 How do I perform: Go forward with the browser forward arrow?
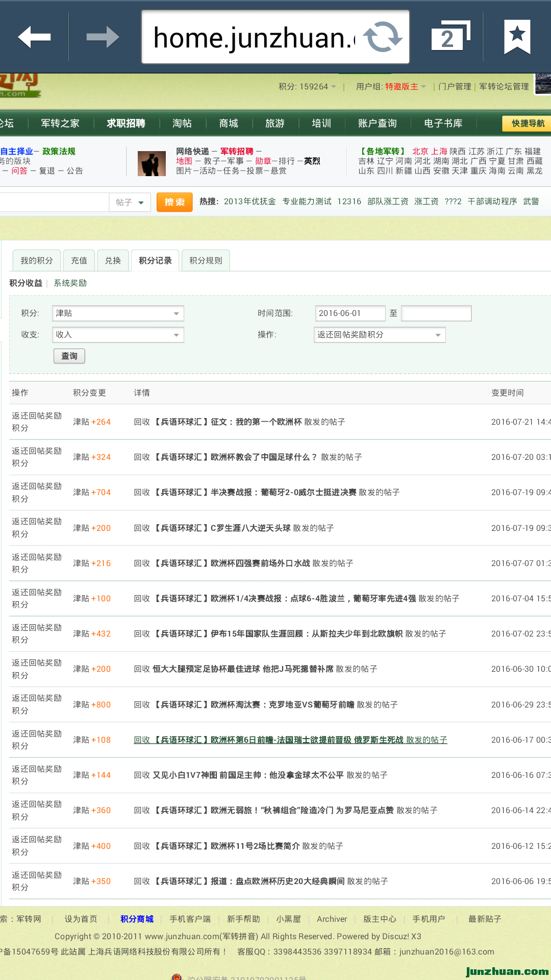(103, 37)
